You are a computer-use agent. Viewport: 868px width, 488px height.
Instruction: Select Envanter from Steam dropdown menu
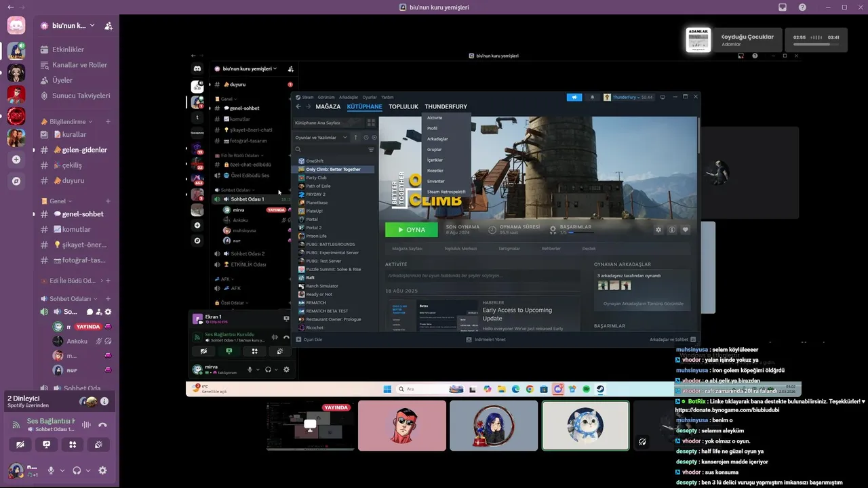tap(436, 181)
